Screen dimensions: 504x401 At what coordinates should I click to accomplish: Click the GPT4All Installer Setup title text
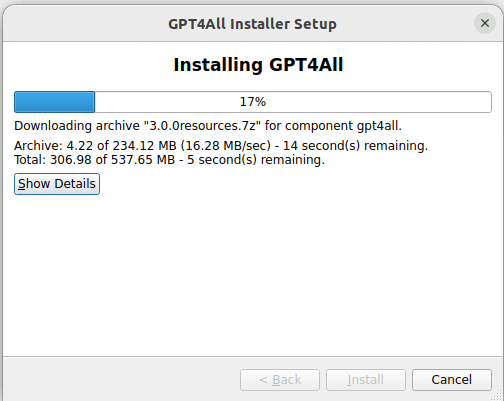(x=252, y=24)
